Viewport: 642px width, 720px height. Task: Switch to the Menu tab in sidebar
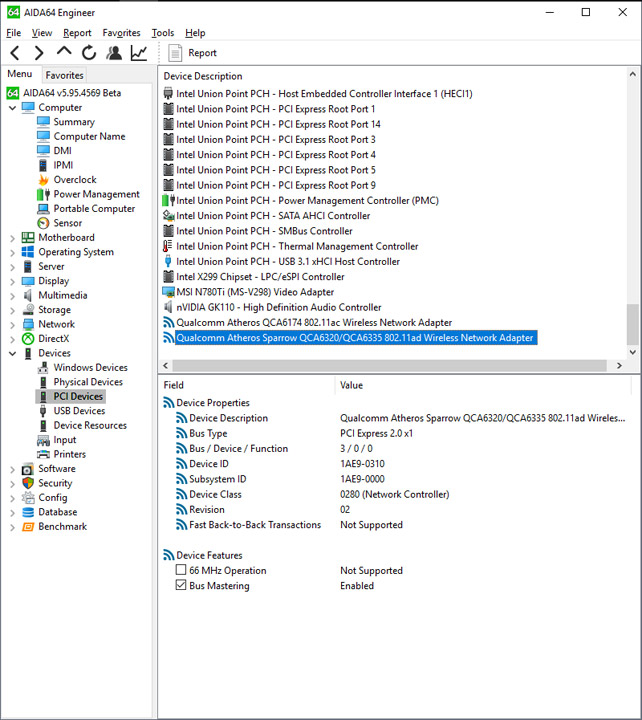[x=20, y=74]
